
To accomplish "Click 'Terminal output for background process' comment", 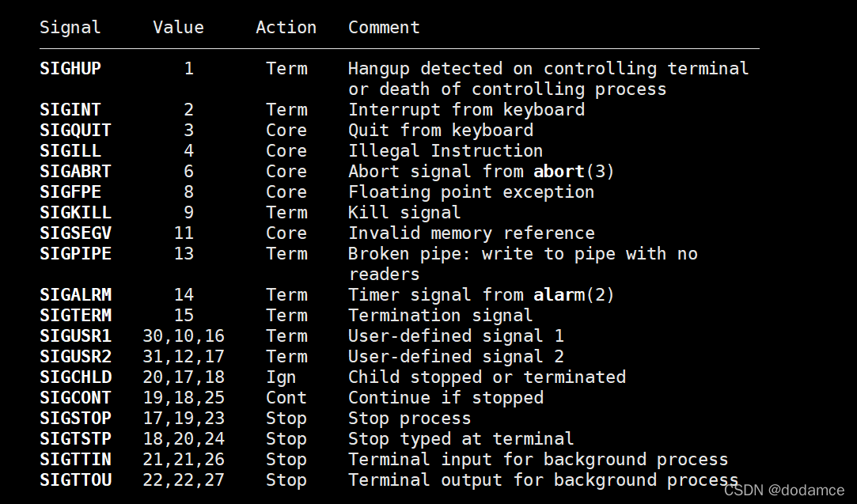I will pyautogui.click(x=544, y=480).
